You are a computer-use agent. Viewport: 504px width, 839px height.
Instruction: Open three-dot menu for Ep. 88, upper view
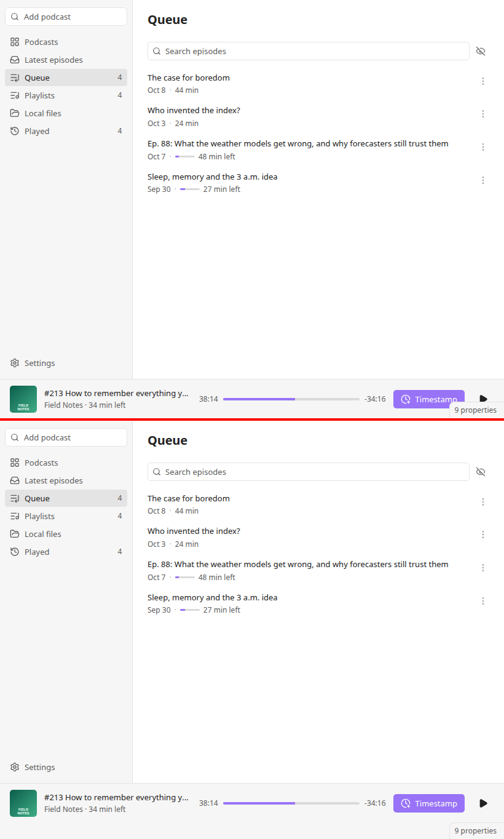[x=483, y=147]
